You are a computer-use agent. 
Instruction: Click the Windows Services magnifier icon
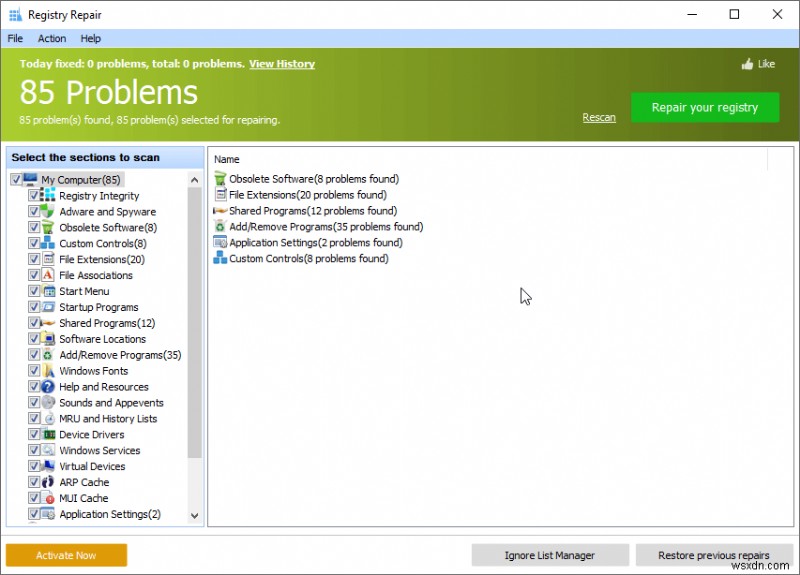pyautogui.click(x=47, y=450)
